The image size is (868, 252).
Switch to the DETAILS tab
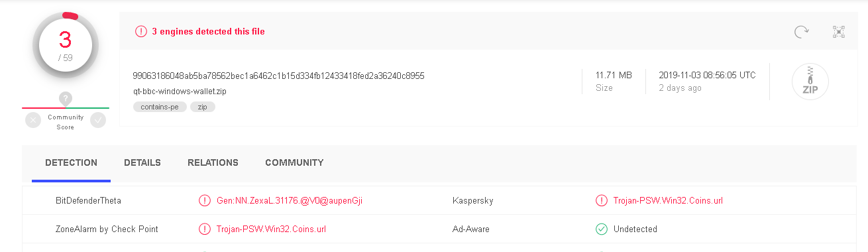(142, 162)
